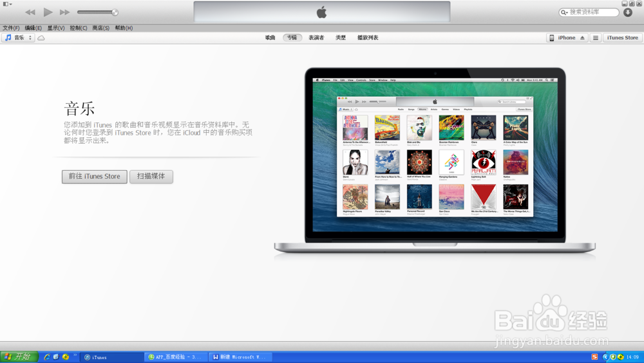Click the downloads arrow icon
The width and height of the screenshot is (644, 363).
pyautogui.click(x=627, y=12)
